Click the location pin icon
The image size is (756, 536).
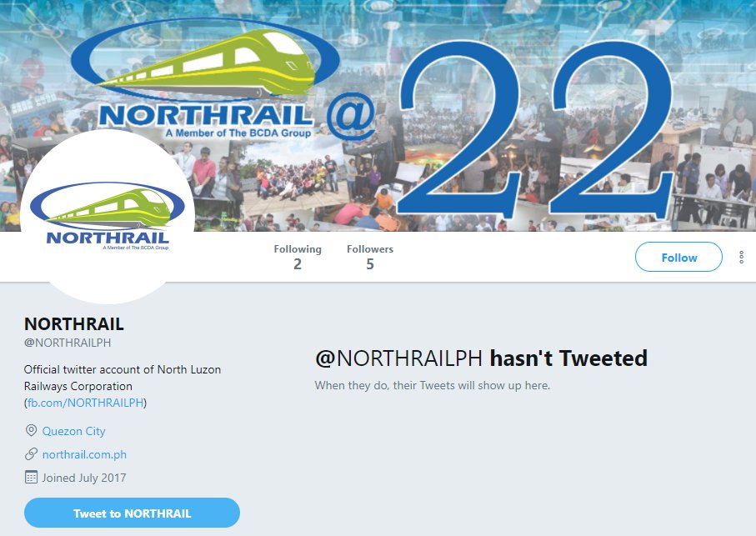(31, 430)
